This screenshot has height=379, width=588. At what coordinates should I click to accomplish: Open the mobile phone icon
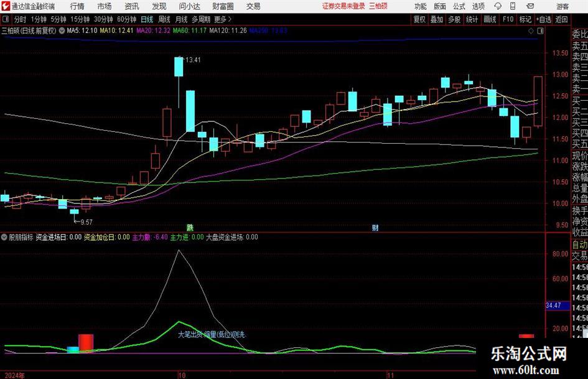[x=513, y=6]
